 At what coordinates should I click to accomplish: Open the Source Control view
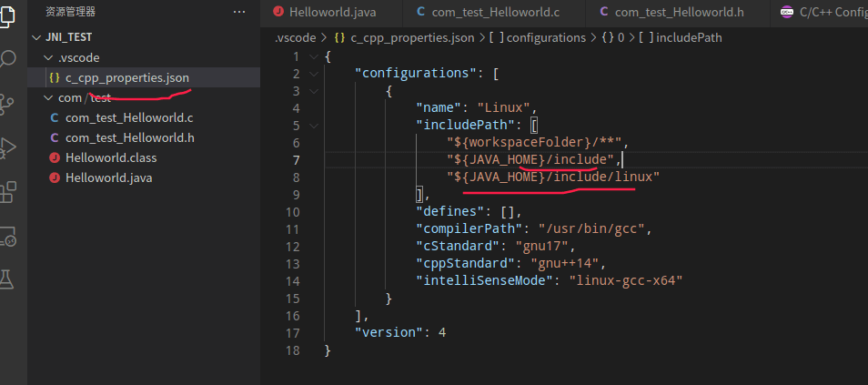pos(7,103)
